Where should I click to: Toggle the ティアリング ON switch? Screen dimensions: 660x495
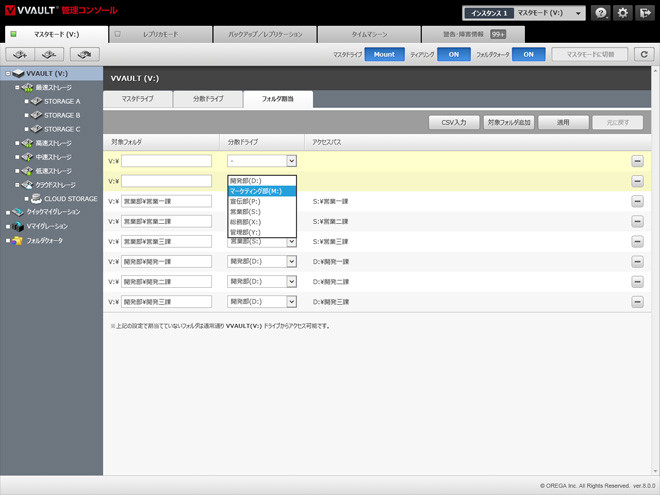pyautogui.click(x=454, y=54)
